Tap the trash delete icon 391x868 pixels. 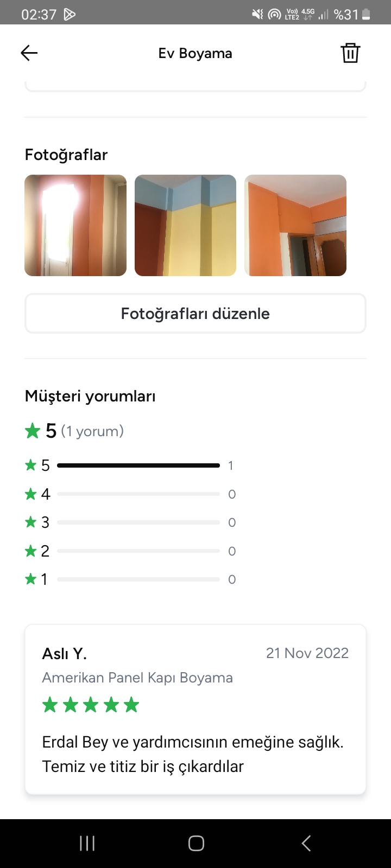point(350,53)
